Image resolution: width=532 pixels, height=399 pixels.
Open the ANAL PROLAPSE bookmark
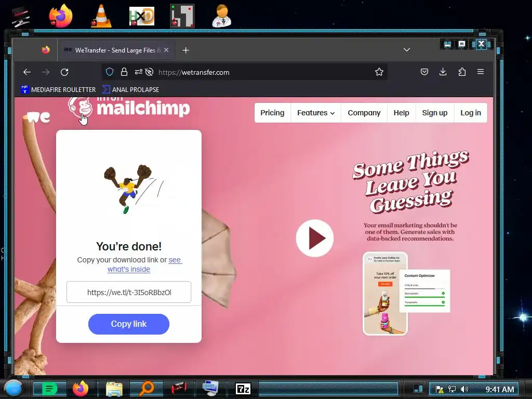[x=130, y=89]
